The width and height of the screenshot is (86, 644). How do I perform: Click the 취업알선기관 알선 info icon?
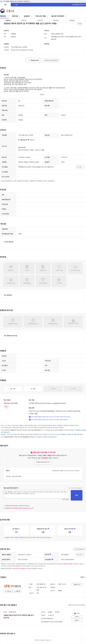coord(48,528)
